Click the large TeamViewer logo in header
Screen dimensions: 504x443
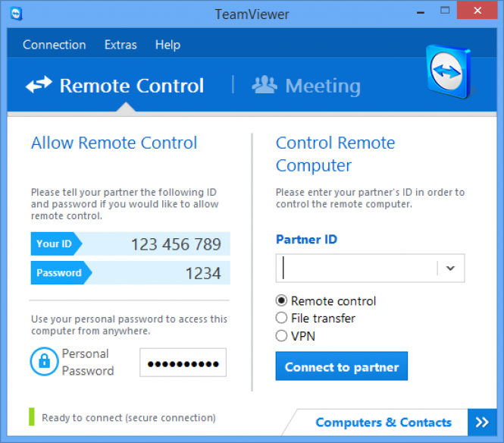(x=449, y=72)
